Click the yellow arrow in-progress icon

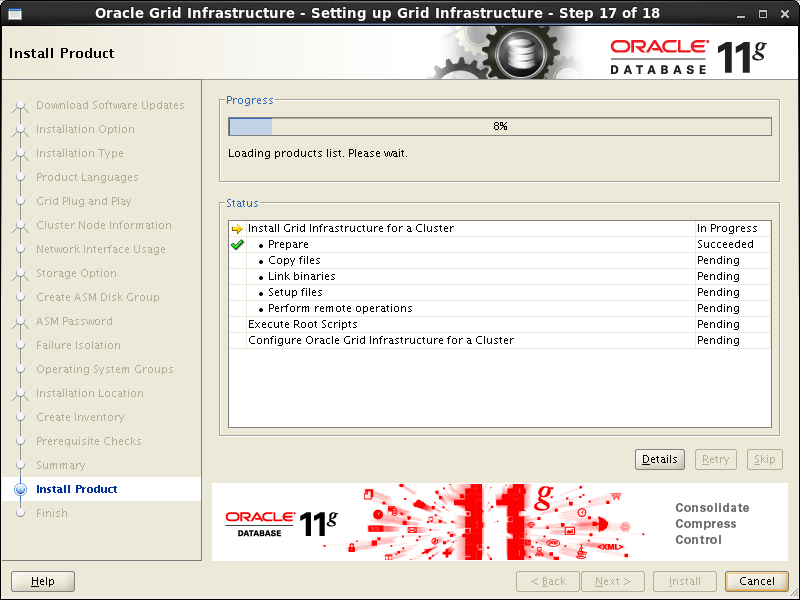pyautogui.click(x=237, y=229)
